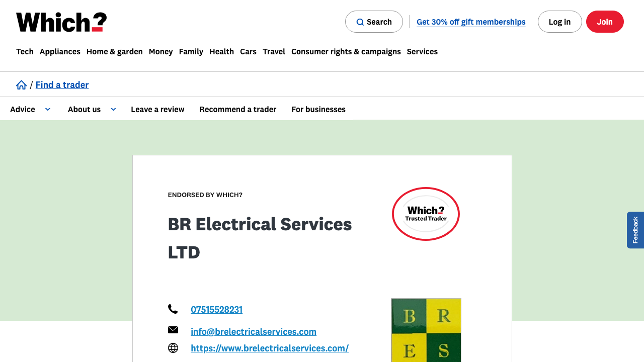Open the Log in page
Image resolution: width=644 pixels, height=362 pixels.
(x=559, y=22)
